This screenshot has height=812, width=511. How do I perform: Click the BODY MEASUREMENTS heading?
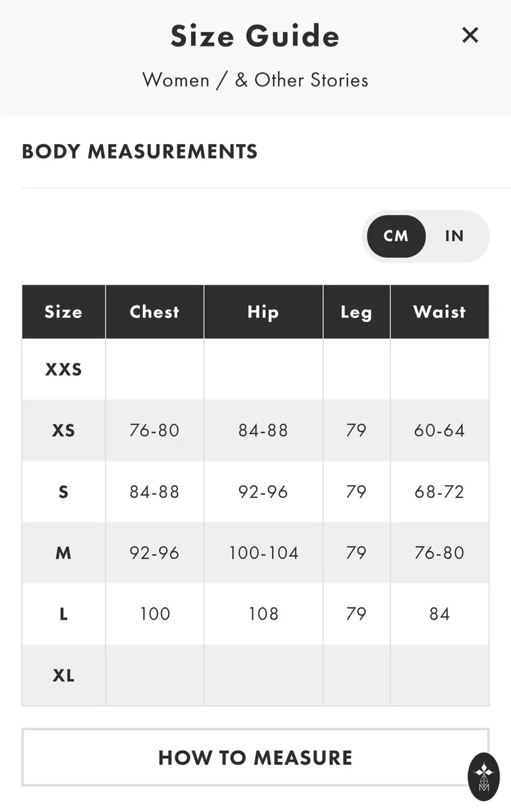pos(139,152)
